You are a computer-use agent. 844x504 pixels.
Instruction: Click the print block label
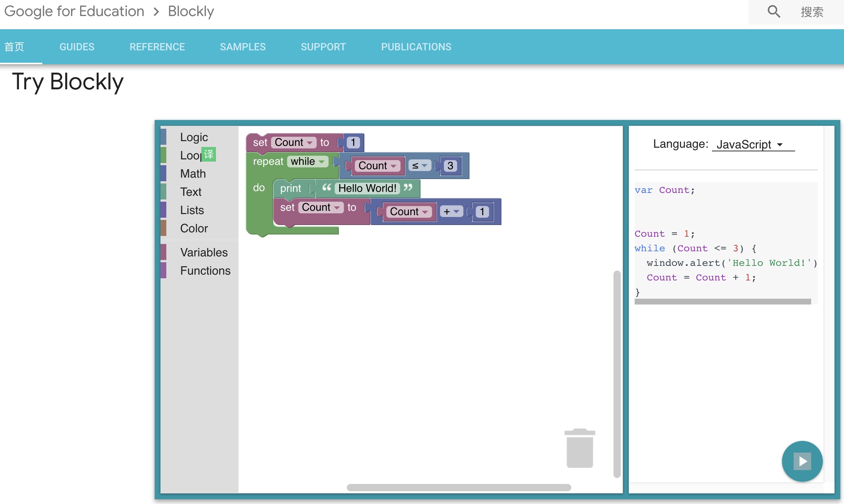[291, 188]
